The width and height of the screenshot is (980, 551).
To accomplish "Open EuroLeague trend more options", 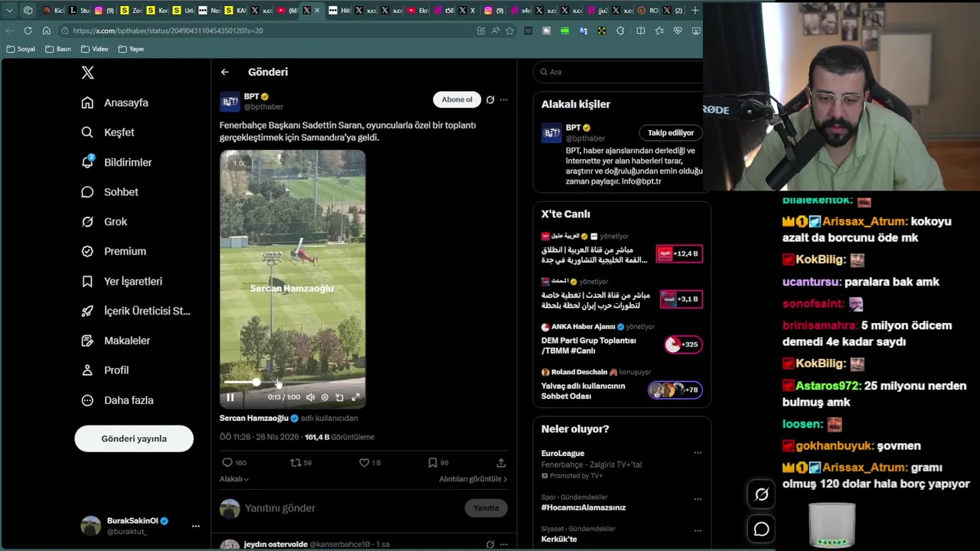I will (697, 453).
